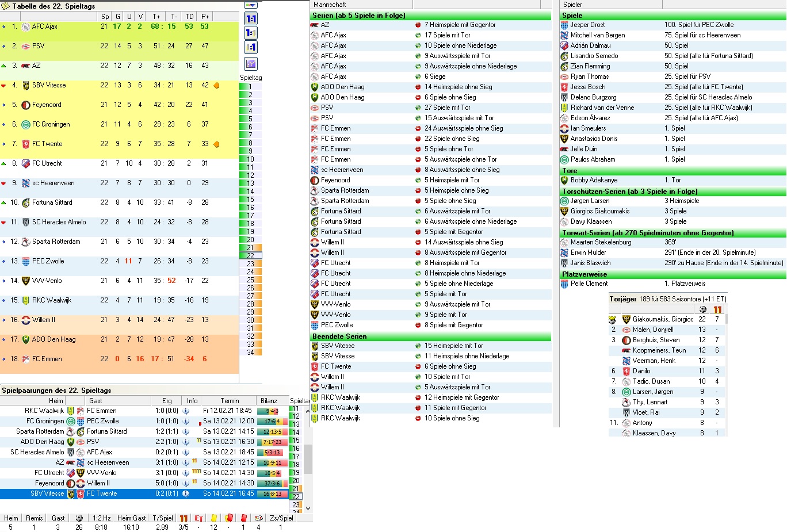The height and width of the screenshot is (532, 787).
Task: Click goals ball icon in Torjäger header
Action: tap(702, 309)
